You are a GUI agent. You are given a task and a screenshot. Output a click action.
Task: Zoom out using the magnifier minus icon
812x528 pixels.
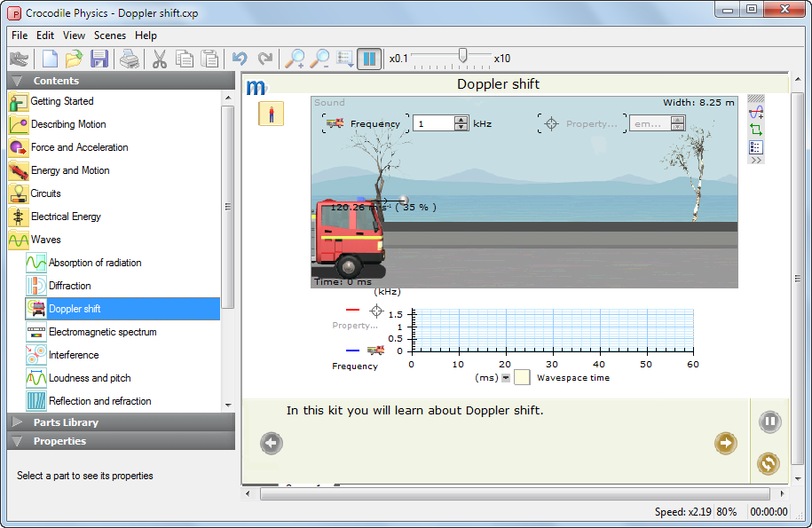coord(319,59)
